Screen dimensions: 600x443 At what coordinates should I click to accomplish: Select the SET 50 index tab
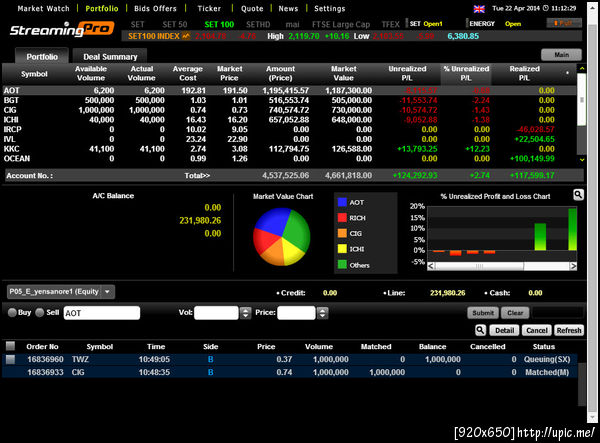coord(174,24)
